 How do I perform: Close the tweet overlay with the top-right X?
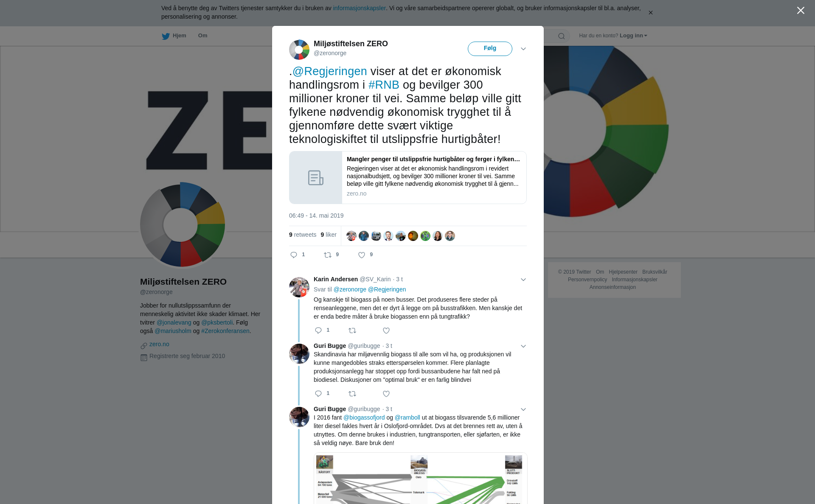point(801,11)
